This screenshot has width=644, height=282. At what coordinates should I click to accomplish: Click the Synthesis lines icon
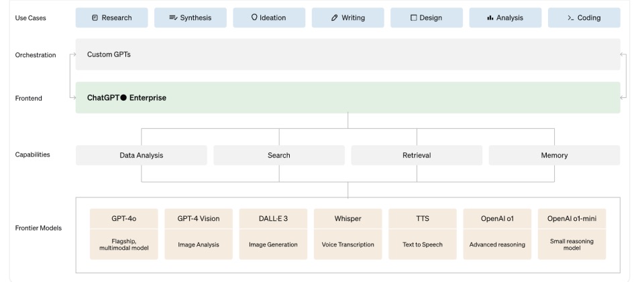click(x=173, y=17)
